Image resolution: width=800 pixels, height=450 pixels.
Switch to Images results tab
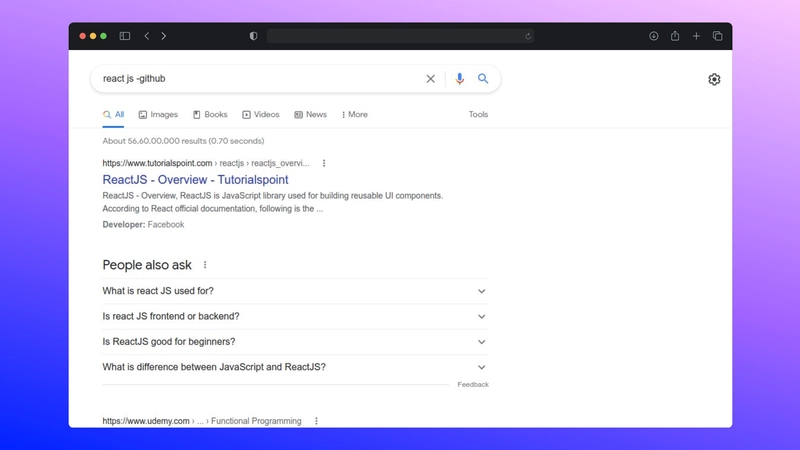coord(158,115)
